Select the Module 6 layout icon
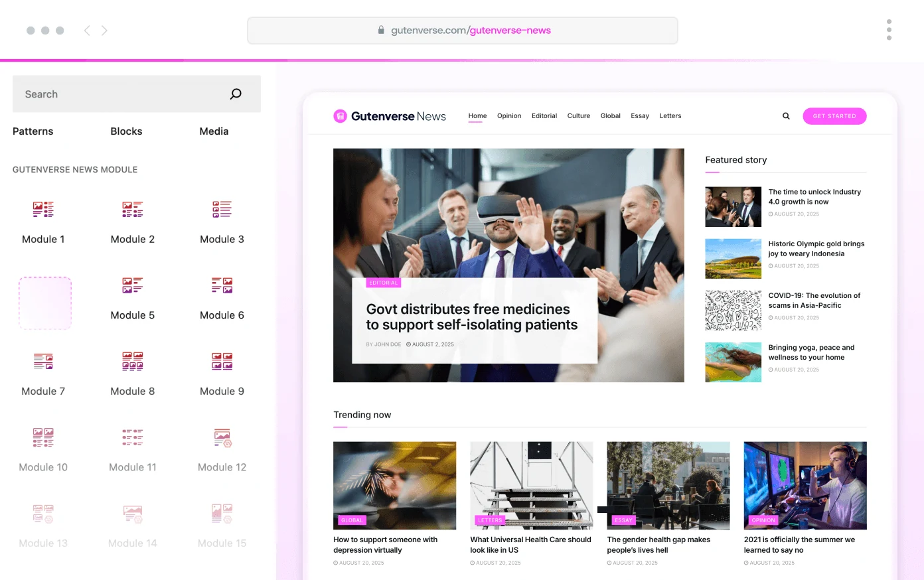 click(x=222, y=285)
